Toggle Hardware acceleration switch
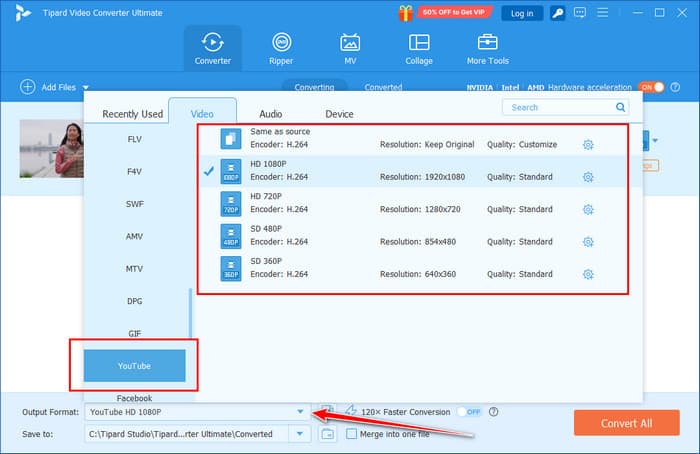Screen dimensions: 700x454 (649, 87)
